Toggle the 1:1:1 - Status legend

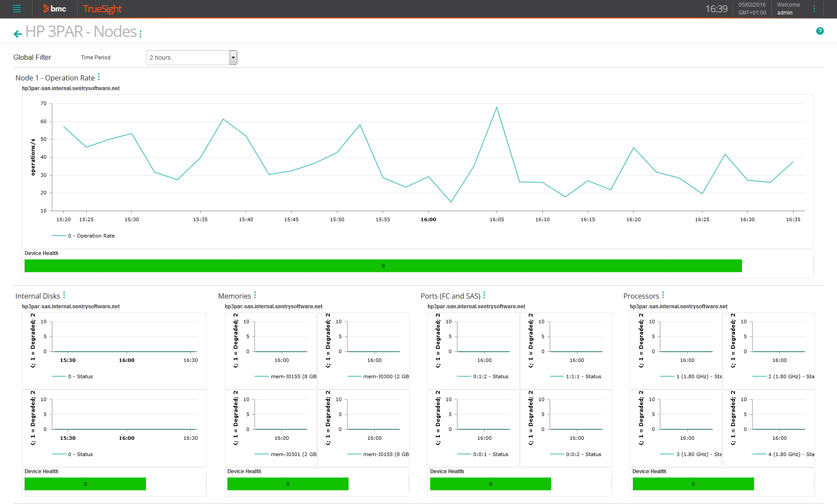(576, 376)
